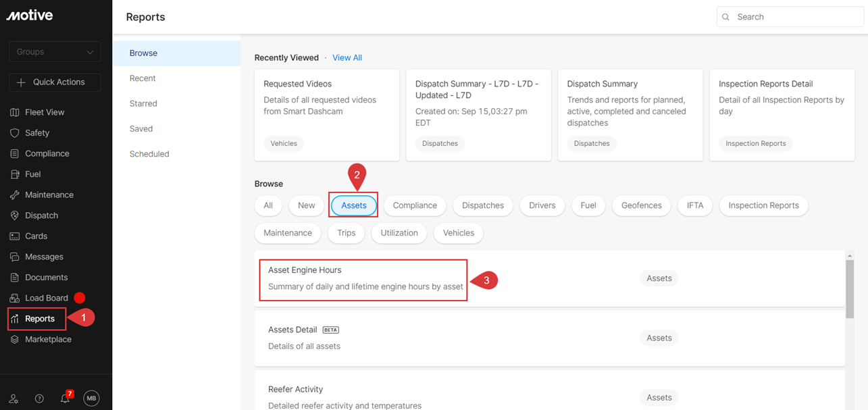Click the admin user icon at sidebar bottom

coord(14,399)
